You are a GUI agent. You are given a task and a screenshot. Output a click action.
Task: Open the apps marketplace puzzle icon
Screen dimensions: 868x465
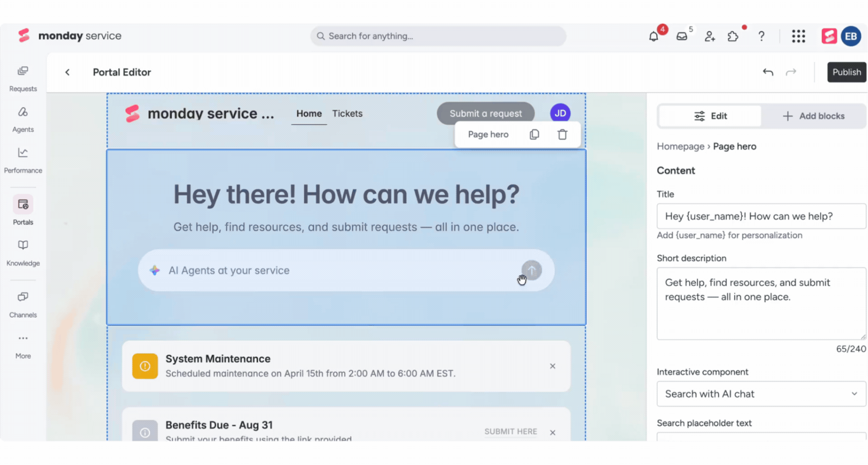733,36
